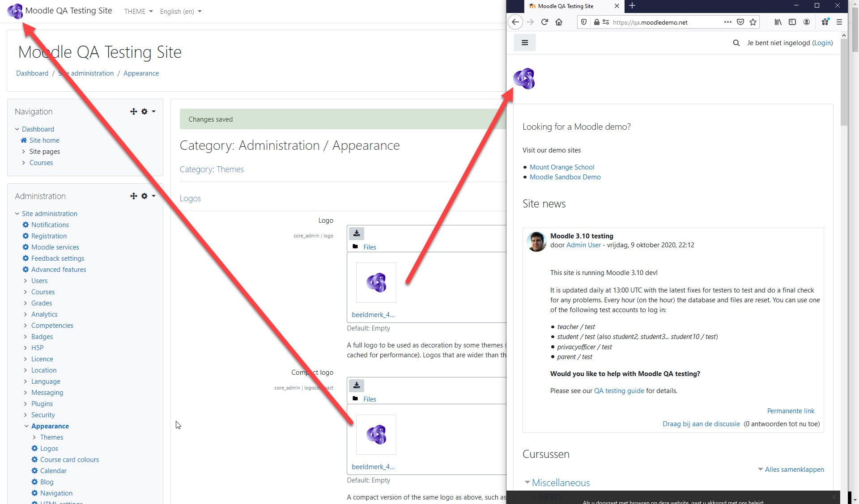Click the move icon in Navigation block

coord(133,111)
